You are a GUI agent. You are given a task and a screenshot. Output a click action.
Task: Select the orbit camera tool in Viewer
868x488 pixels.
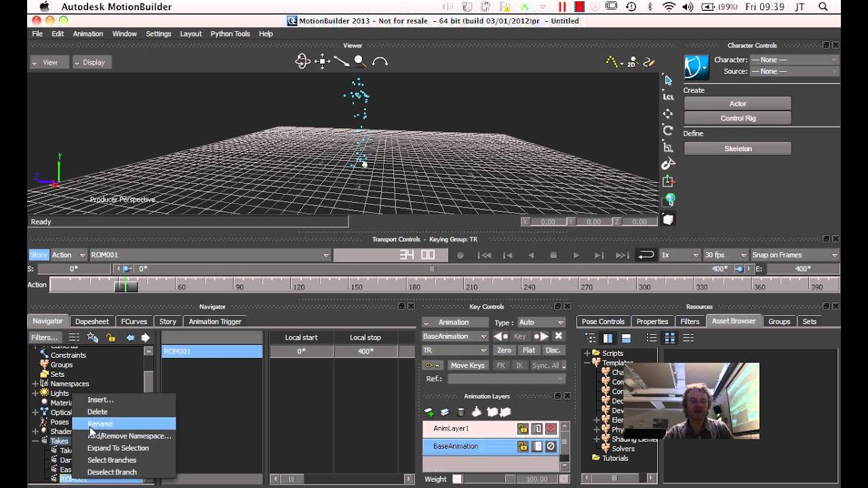(302, 62)
